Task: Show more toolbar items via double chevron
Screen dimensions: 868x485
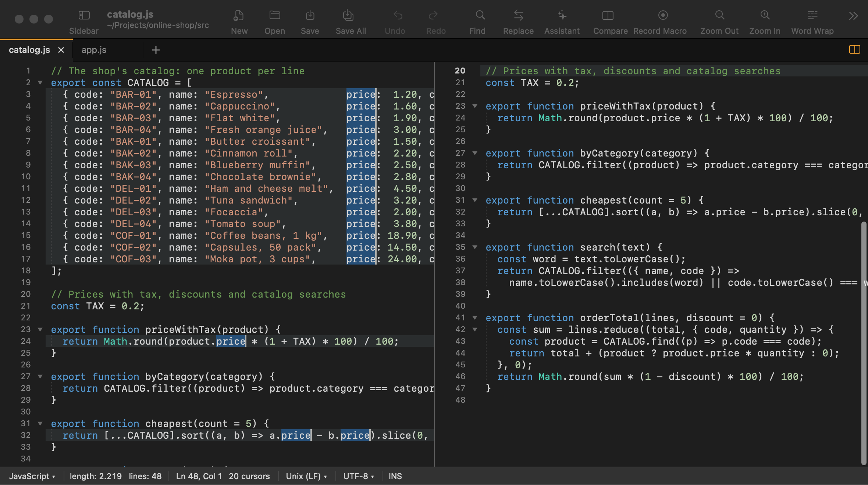Action: (853, 16)
